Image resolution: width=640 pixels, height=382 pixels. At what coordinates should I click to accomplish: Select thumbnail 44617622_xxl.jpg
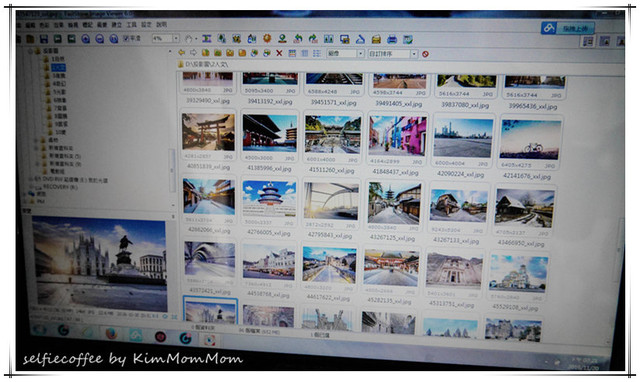pyautogui.click(x=329, y=265)
